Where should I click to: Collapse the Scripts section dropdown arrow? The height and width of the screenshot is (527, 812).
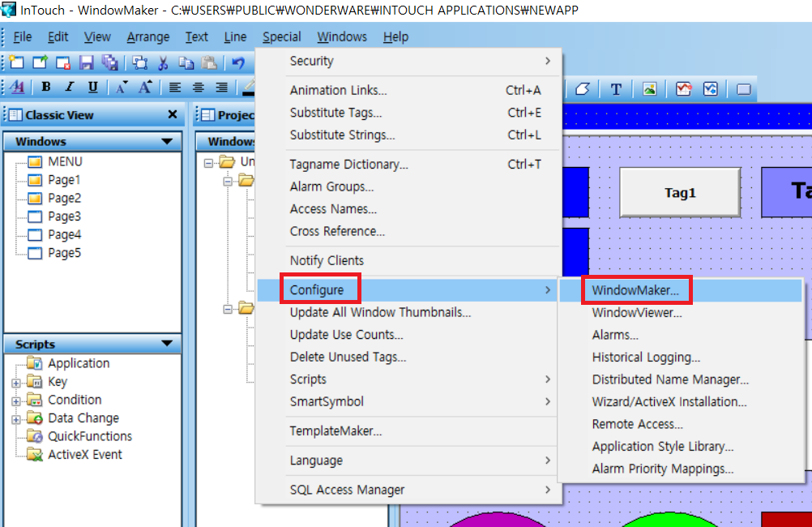[x=167, y=344]
